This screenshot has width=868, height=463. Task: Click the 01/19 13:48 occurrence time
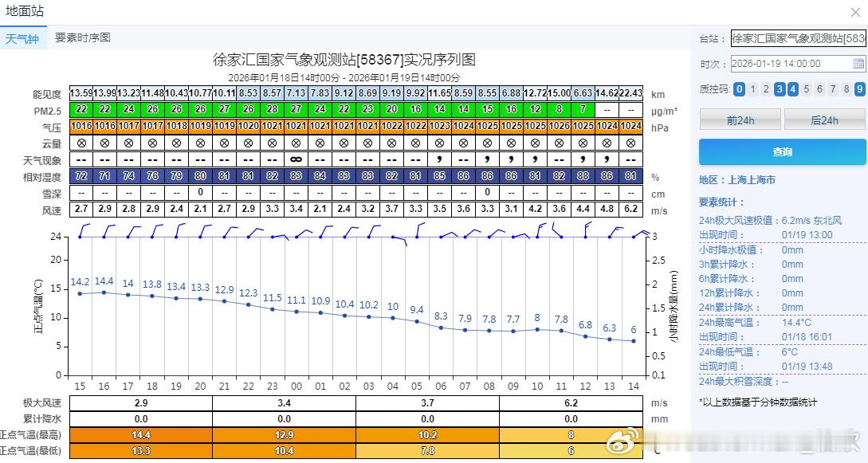point(807,367)
